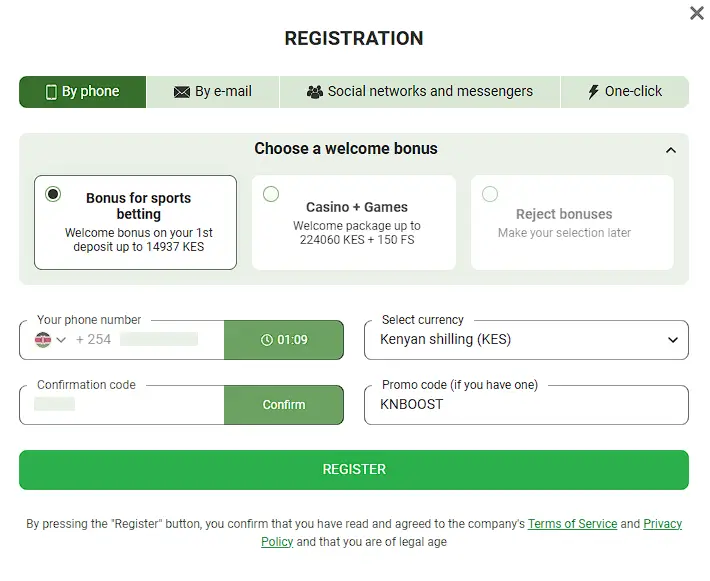Collapse the Choose a welcome bonus section

[671, 150]
